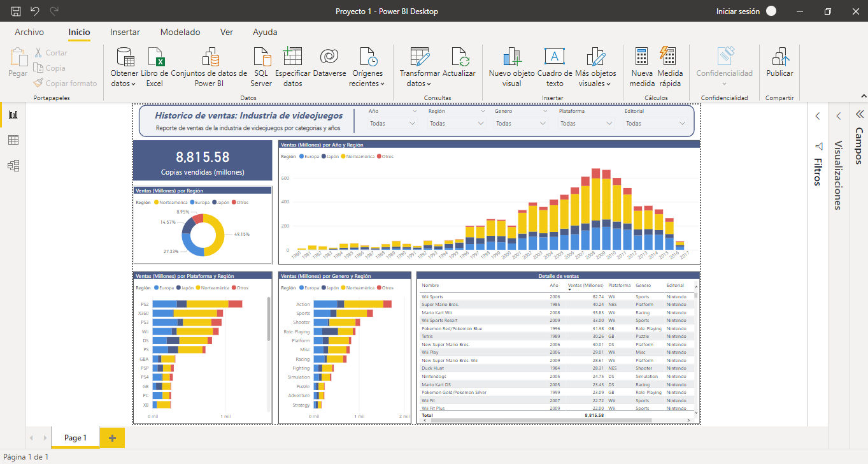Open the Modelado ribbon tab
This screenshot has width=868, height=464.
click(180, 32)
